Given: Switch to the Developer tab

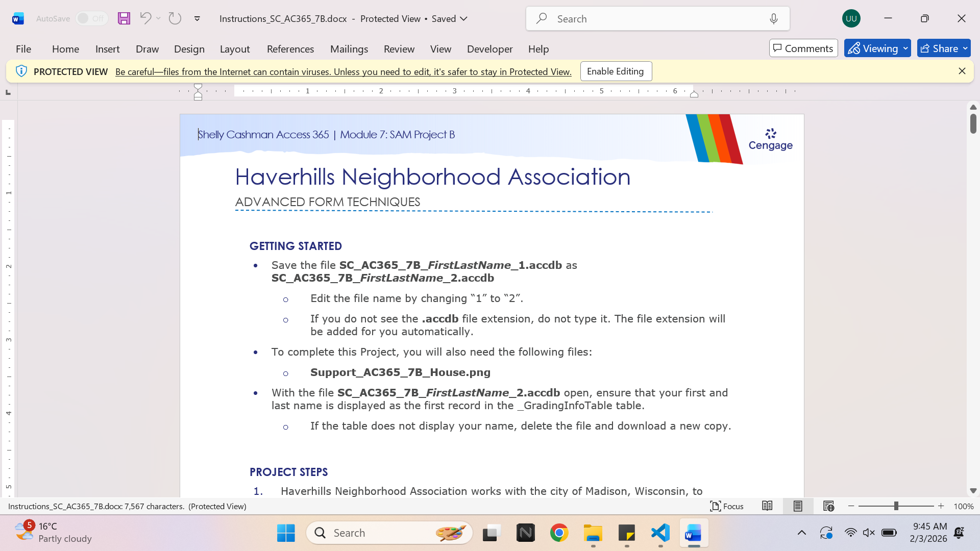Looking at the screenshot, I should tap(490, 49).
